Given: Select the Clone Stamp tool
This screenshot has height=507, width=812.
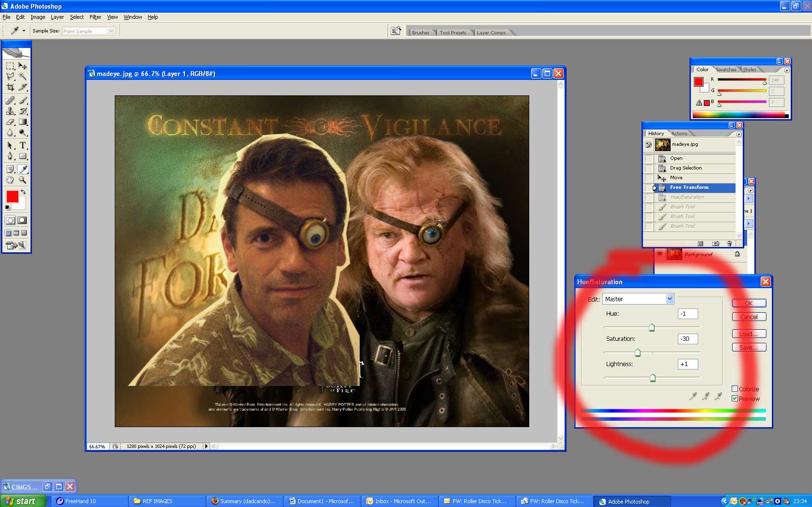Looking at the screenshot, I should click(10, 111).
